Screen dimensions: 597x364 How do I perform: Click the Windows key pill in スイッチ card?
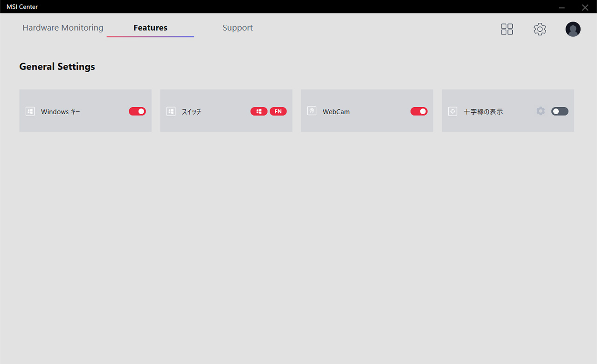coord(259,111)
